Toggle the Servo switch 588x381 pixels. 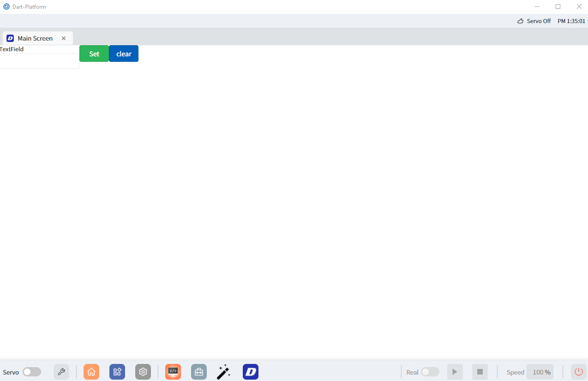tap(32, 372)
